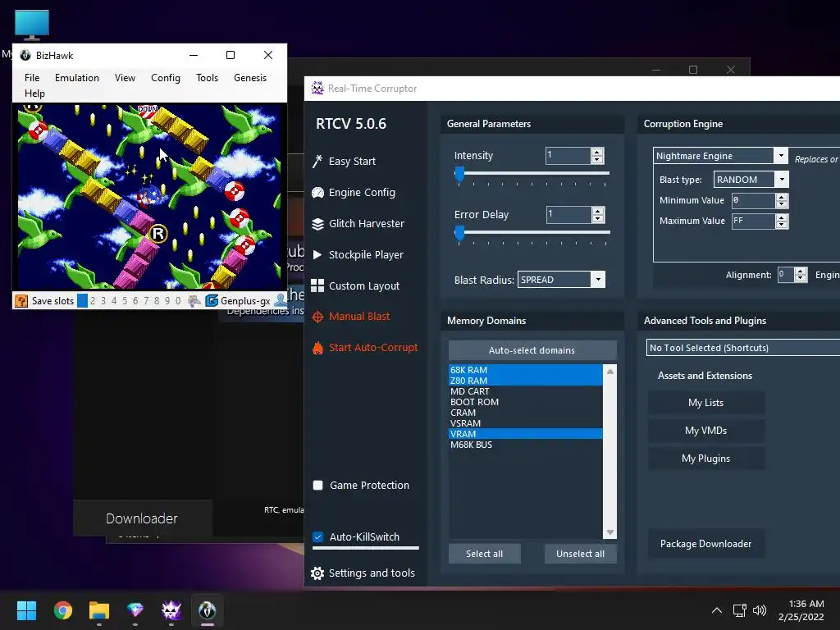Open My Plugins button
Viewport: 840px width, 630px height.
(706, 459)
